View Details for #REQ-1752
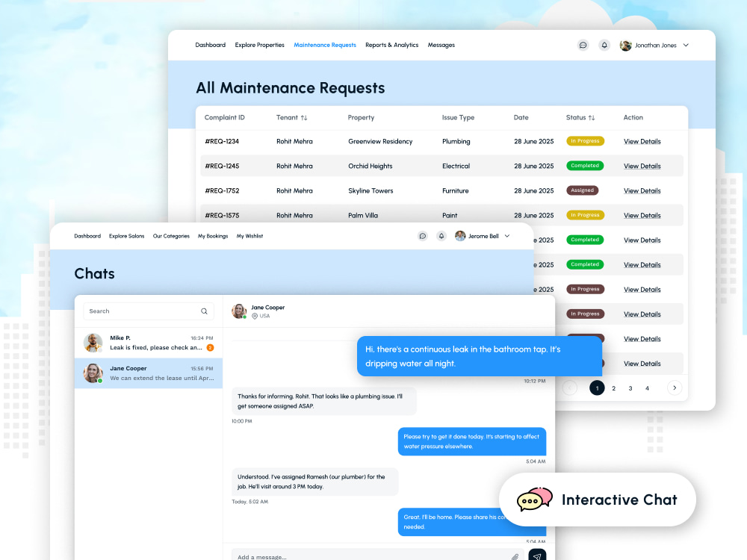The height and width of the screenshot is (560, 747). pos(642,191)
